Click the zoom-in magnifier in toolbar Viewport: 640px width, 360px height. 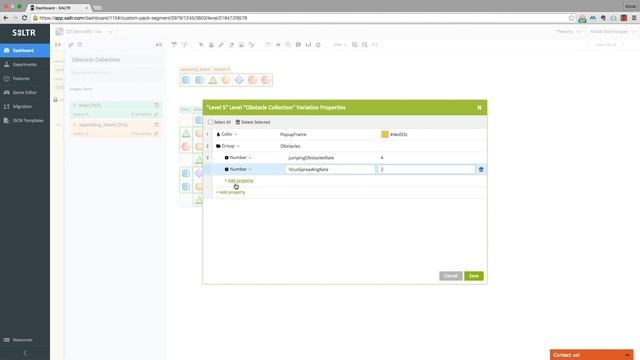point(354,44)
